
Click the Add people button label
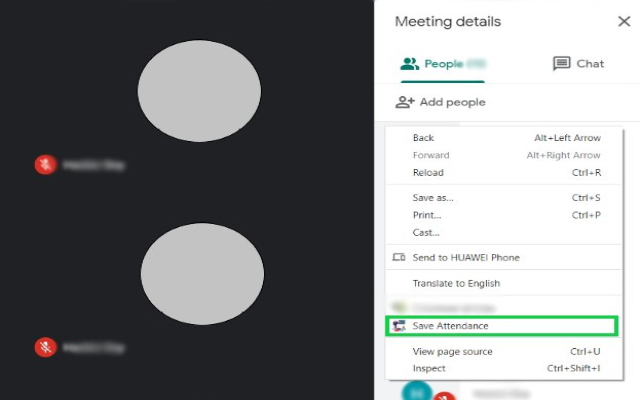(x=453, y=102)
